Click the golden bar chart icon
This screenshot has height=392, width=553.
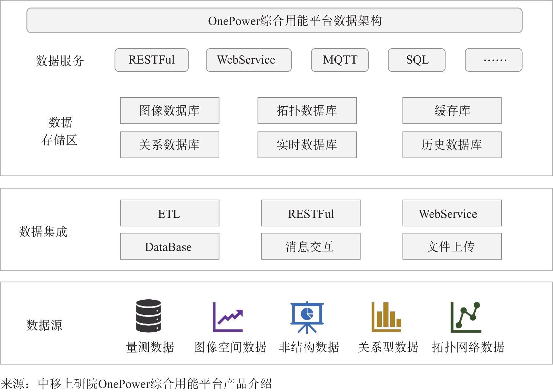[386, 317]
